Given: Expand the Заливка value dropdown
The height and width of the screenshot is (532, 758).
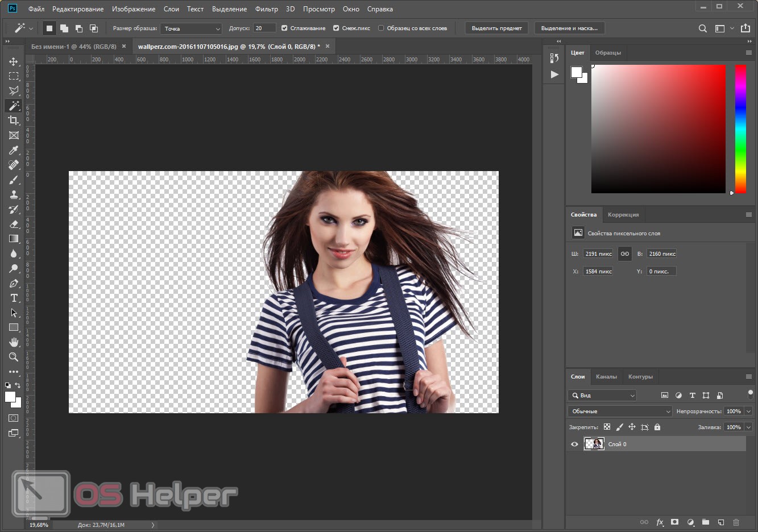Looking at the screenshot, I should 748,427.
